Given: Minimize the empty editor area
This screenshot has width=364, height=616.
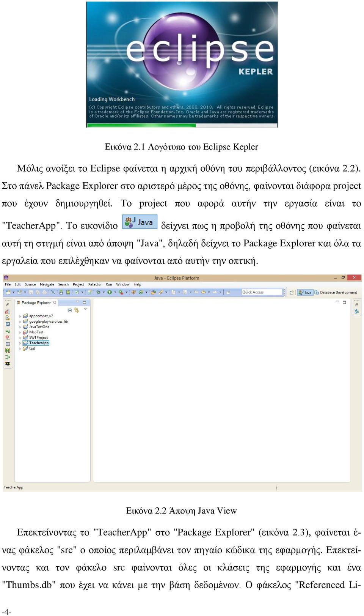Looking at the screenshot, I should [337, 302].
